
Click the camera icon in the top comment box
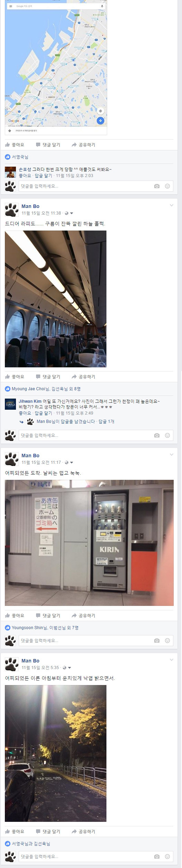157,186
